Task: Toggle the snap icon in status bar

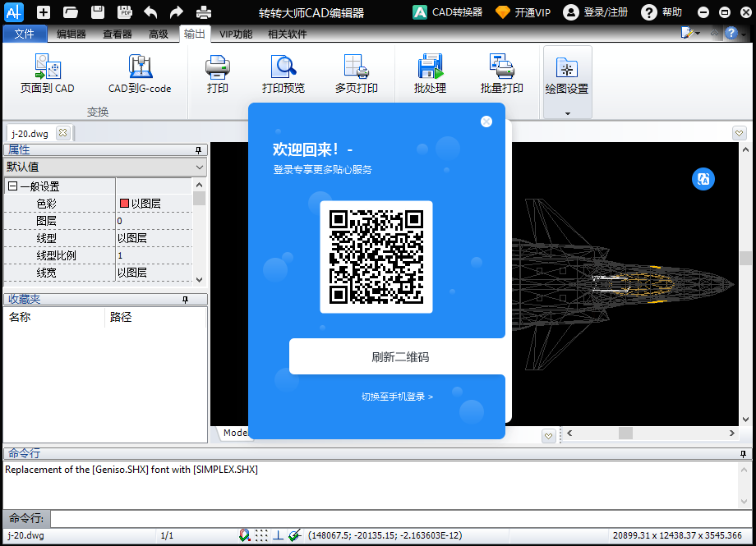Action: 244,535
